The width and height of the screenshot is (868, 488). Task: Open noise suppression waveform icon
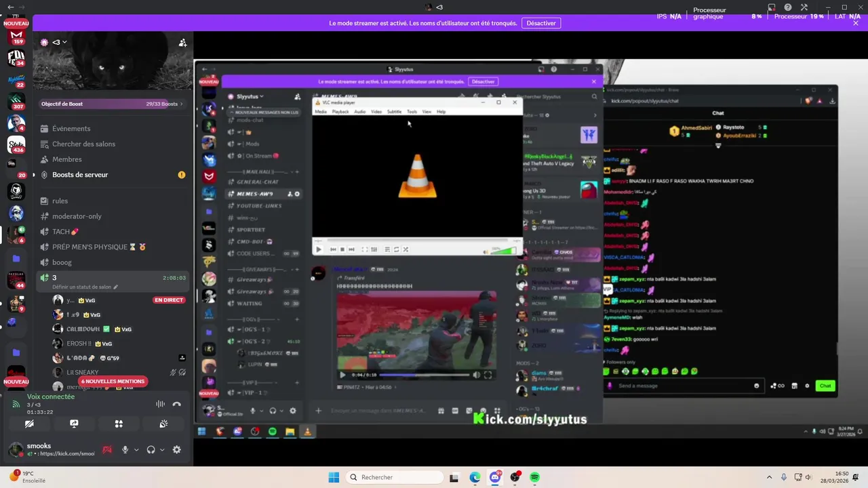click(160, 404)
